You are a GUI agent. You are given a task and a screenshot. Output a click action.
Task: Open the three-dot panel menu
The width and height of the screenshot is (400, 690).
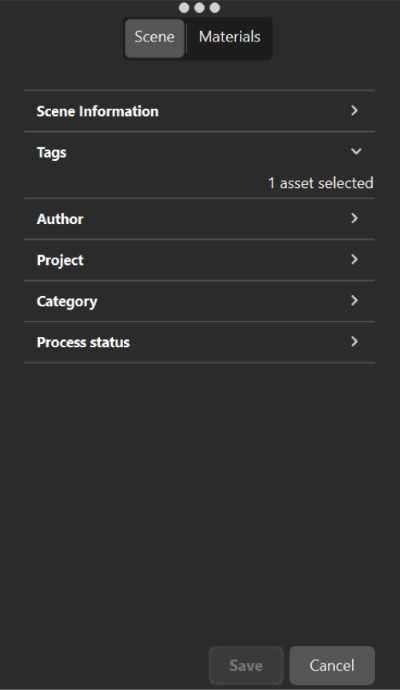coord(199,7)
